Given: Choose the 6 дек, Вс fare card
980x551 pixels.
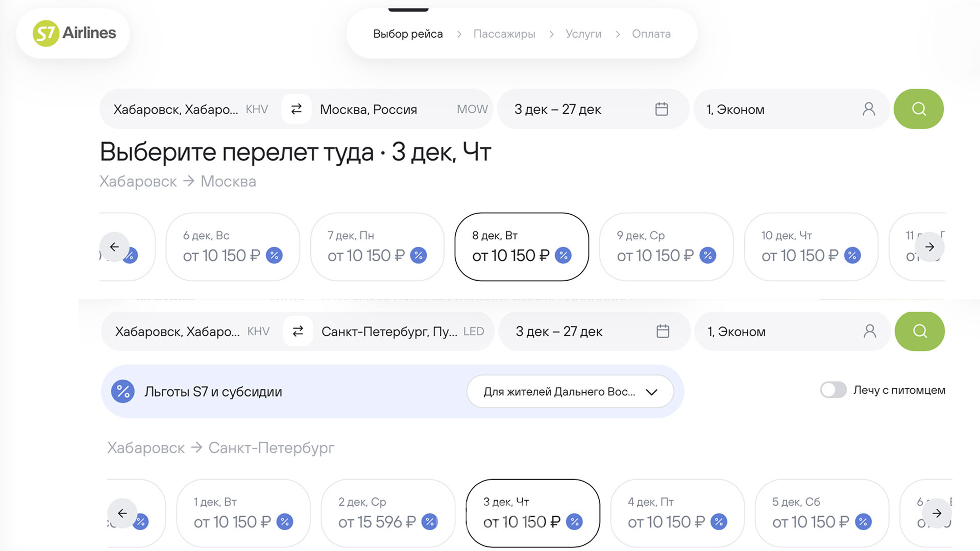Looking at the screenshot, I should tap(233, 247).
